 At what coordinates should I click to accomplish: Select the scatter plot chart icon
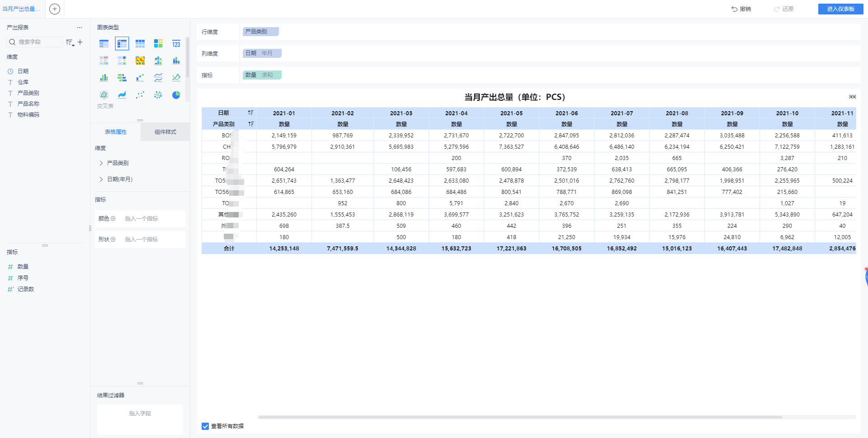(x=140, y=94)
